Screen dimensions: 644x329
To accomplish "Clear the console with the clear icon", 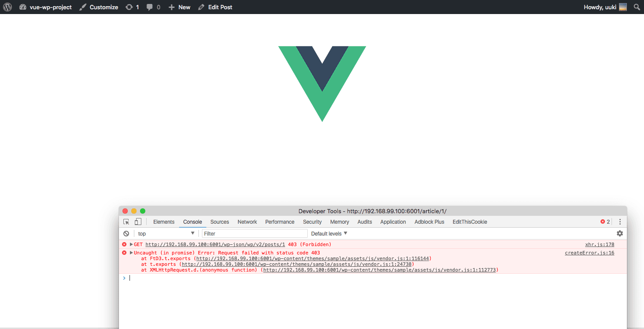I will (x=126, y=234).
